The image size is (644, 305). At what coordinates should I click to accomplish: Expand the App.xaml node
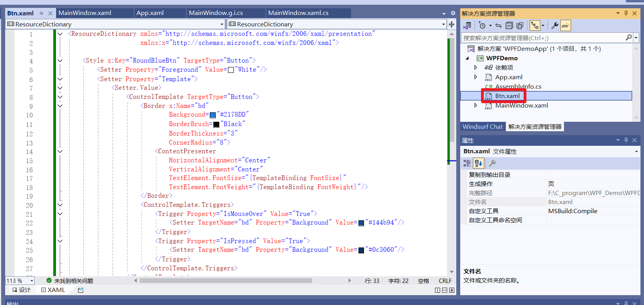(x=476, y=77)
